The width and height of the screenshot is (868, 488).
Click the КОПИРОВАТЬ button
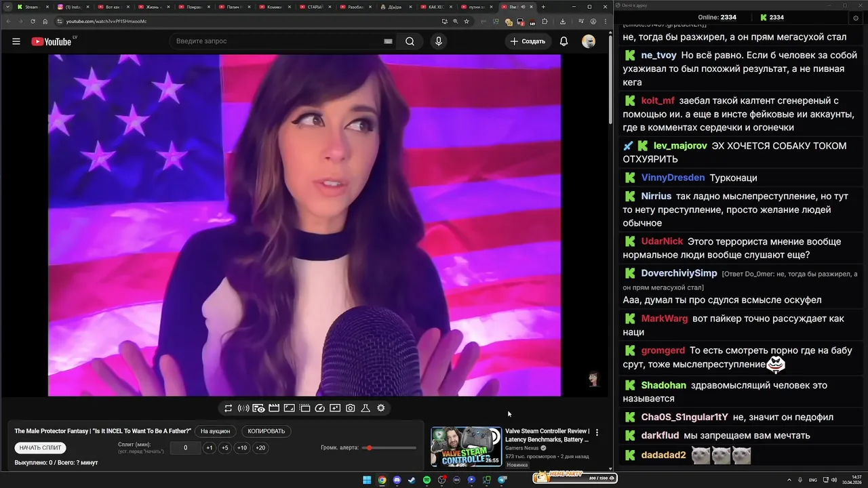[267, 431]
